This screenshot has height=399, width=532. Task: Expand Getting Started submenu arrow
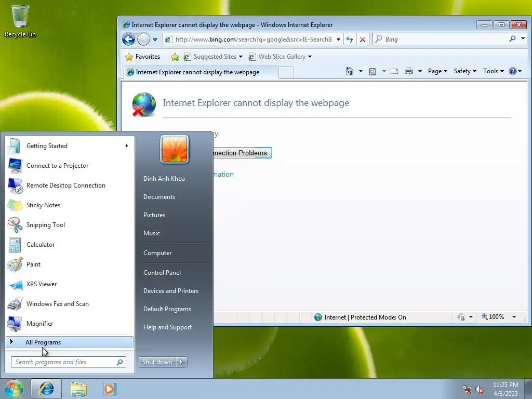pos(127,146)
